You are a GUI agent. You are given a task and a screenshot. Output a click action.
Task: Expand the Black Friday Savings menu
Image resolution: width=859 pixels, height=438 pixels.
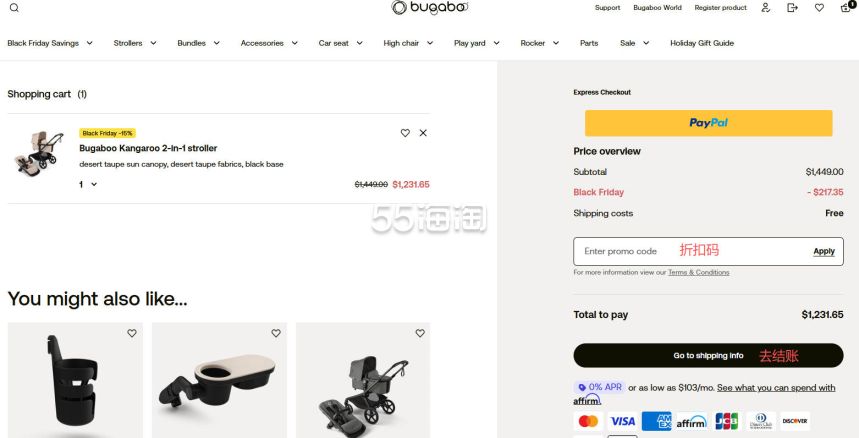(x=50, y=43)
